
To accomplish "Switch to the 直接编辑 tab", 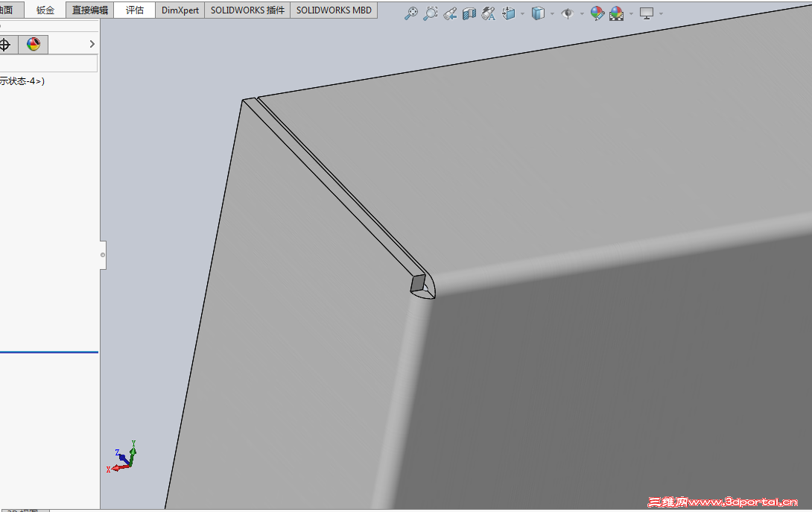I will tap(90, 10).
